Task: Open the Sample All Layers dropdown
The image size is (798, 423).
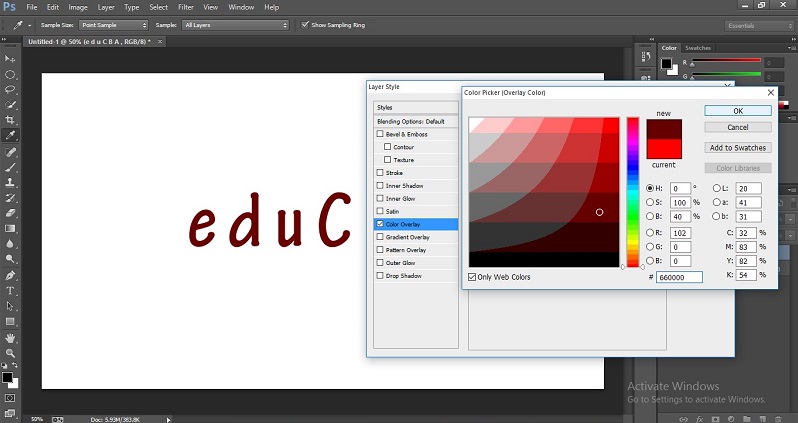Action: pyautogui.click(x=236, y=25)
